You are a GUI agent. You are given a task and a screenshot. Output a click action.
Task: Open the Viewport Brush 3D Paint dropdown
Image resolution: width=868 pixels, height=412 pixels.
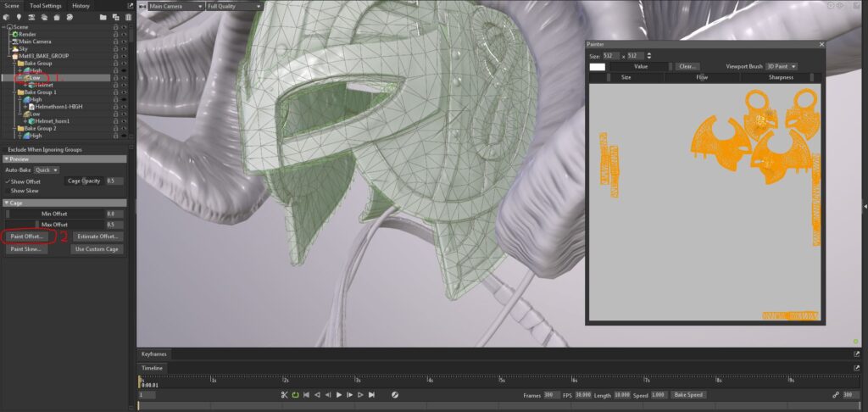781,66
